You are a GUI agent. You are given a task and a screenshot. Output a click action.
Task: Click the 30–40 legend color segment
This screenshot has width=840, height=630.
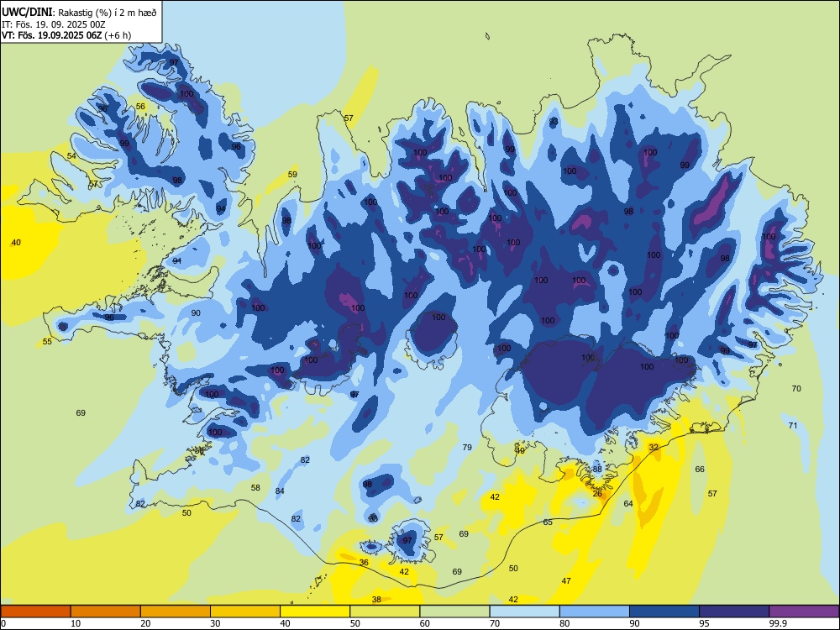pos(245,612)
